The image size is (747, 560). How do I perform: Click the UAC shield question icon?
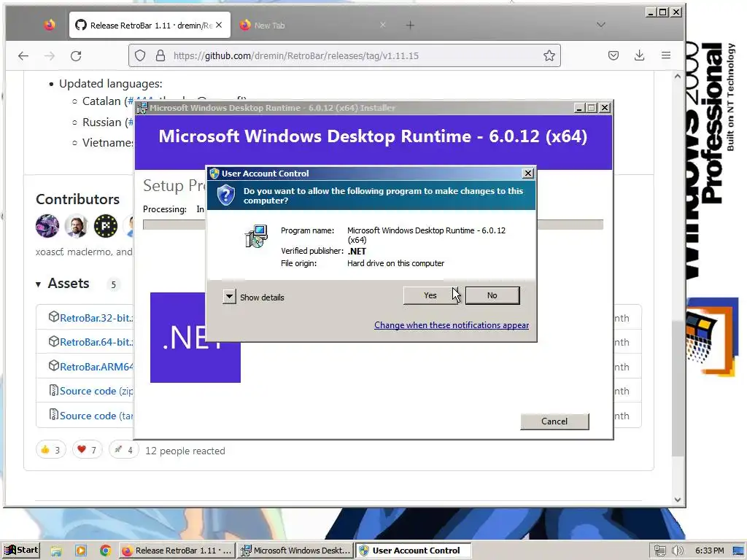click(x=226, y=195)
